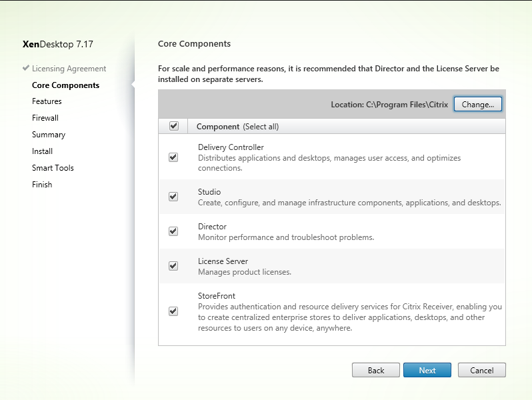Select the Summary step
532x400 pixels.
coord(49,135)
